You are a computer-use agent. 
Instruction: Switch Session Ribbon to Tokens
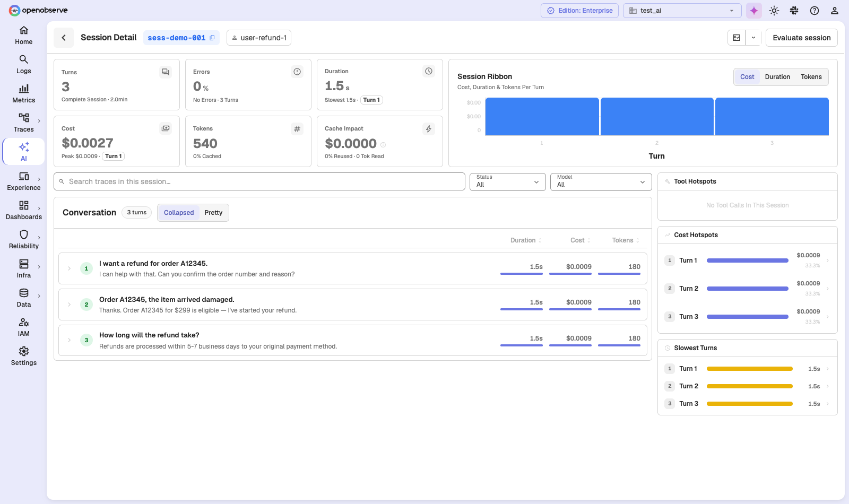[811, 77]
